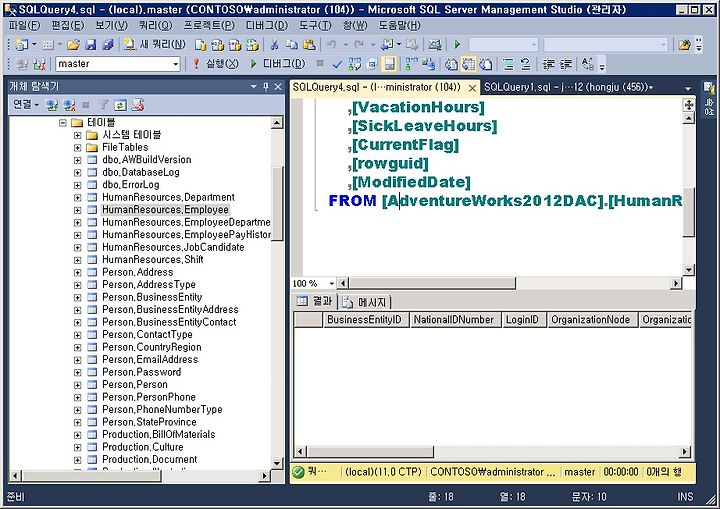The width and height of the screenshot is (720, 509).
Task: Click the Results to Grid icon
Action: 468,64
